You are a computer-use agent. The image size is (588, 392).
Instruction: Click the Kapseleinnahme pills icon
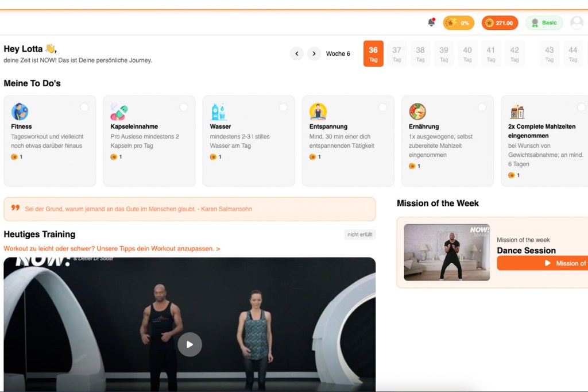point(119,112)
